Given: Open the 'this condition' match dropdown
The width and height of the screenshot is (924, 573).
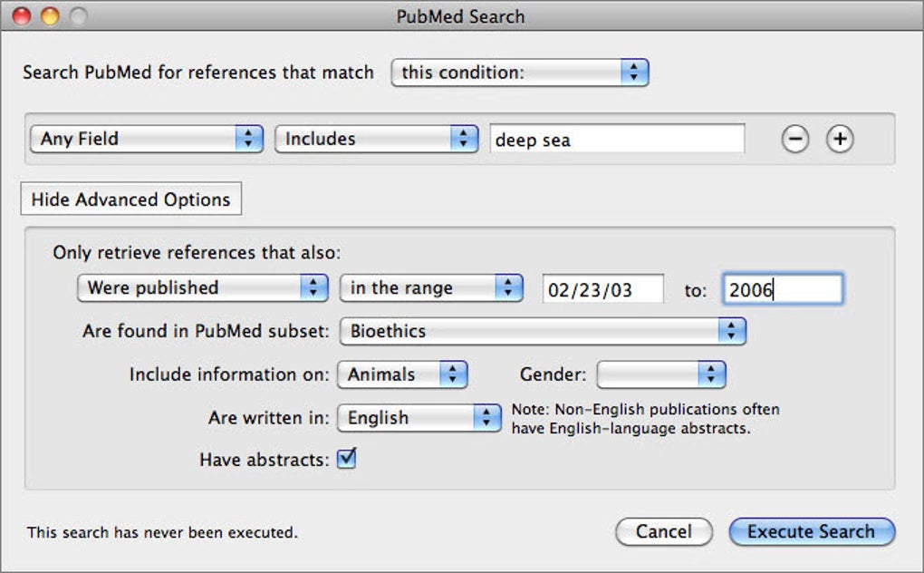Looking at the screenshot, I should tap(520, 73).
